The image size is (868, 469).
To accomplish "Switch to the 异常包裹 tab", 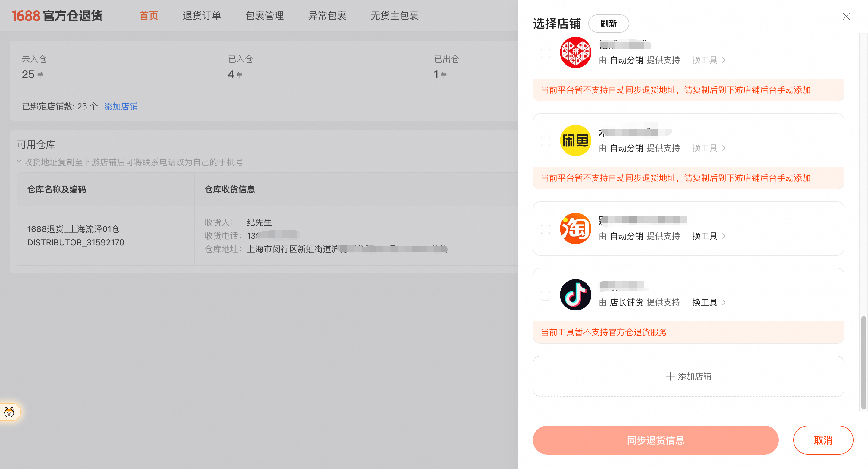I will pos(327,15).
